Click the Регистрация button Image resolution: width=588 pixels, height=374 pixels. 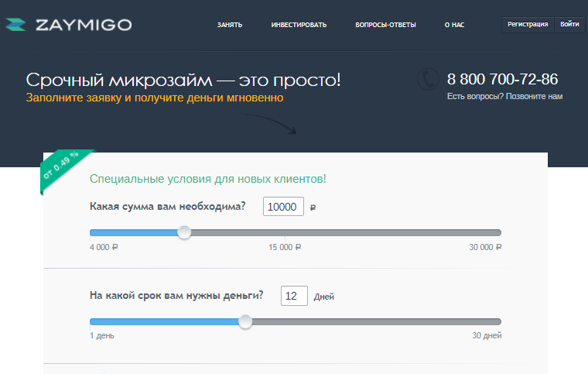pos(528,24)
